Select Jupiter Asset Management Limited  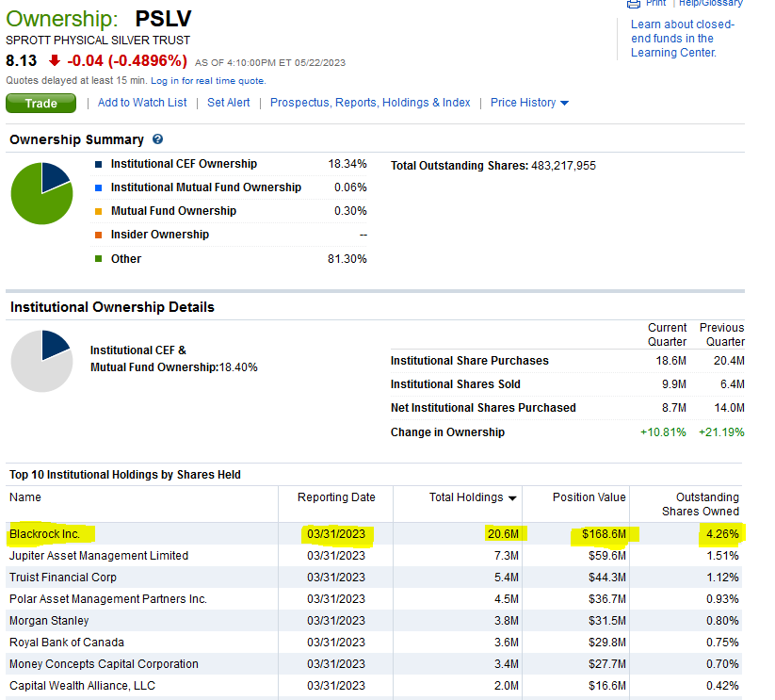tap(99, 556)
